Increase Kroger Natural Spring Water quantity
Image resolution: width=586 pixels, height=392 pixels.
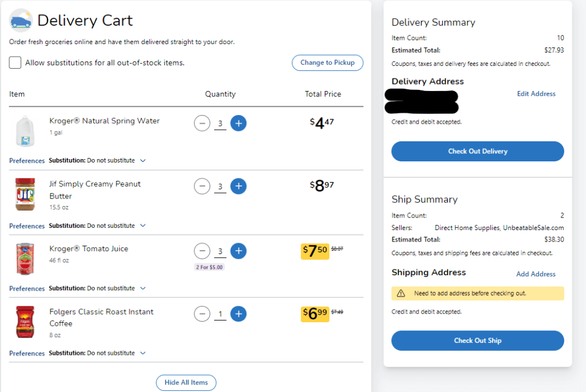pos(238,123)
